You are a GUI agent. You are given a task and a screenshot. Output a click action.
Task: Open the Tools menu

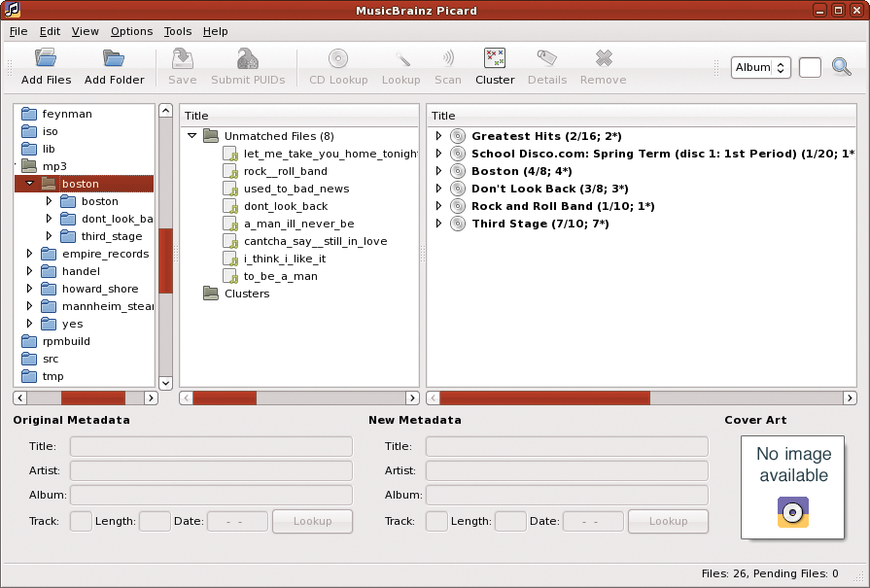click(x=178, y=32)
